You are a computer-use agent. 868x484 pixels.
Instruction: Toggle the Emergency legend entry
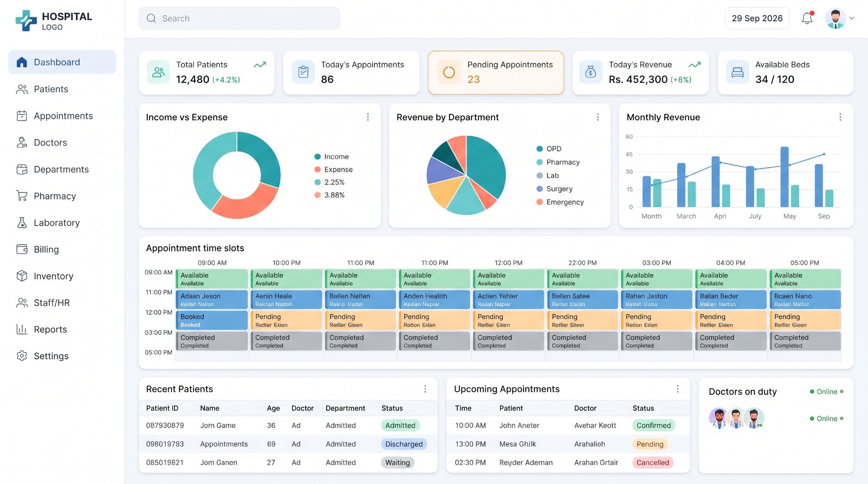click(560, 202)
